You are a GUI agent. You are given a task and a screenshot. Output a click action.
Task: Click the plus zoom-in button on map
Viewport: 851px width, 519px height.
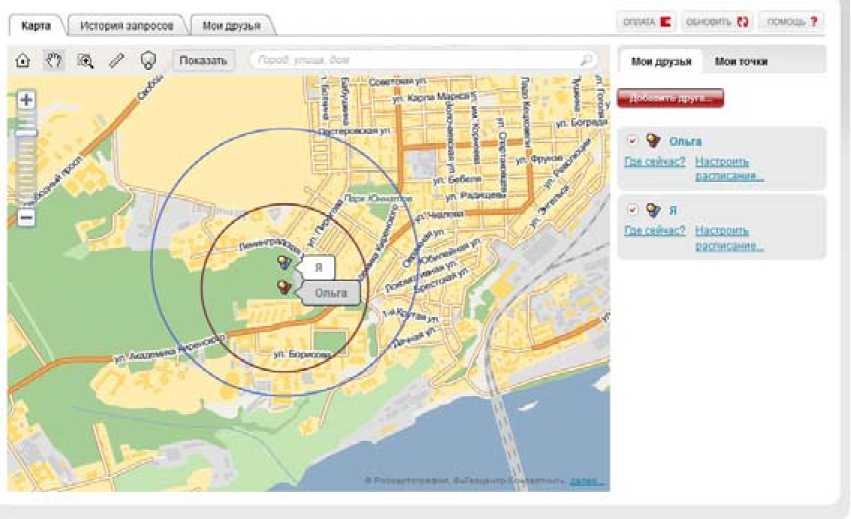(x=27, y=100)
